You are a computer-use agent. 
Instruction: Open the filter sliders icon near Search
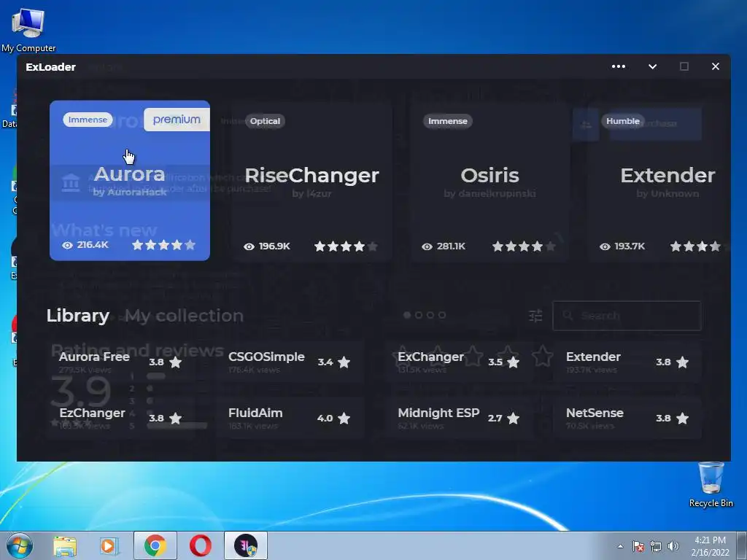point(535,316)
